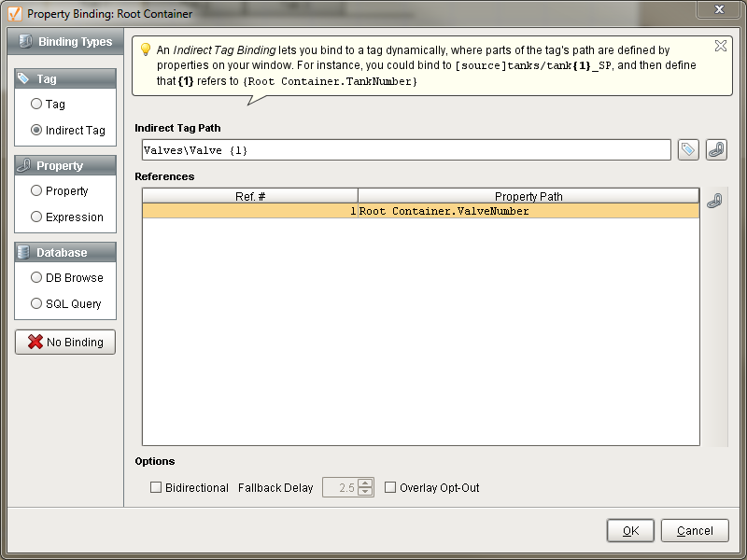Select the Tag radio button
This screenshot has height=560, width=747.
[36, 104]
